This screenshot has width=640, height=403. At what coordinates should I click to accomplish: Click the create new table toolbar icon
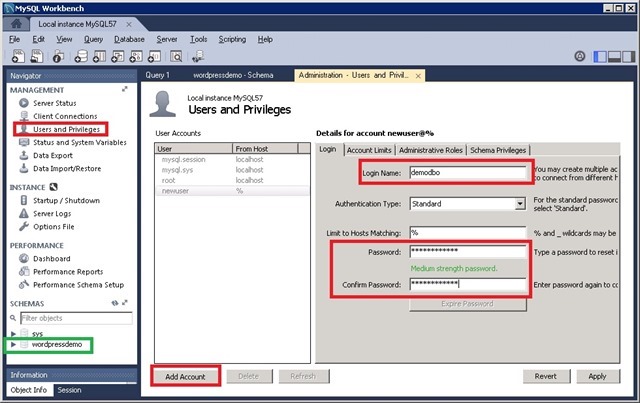click(x=99, y=56)
